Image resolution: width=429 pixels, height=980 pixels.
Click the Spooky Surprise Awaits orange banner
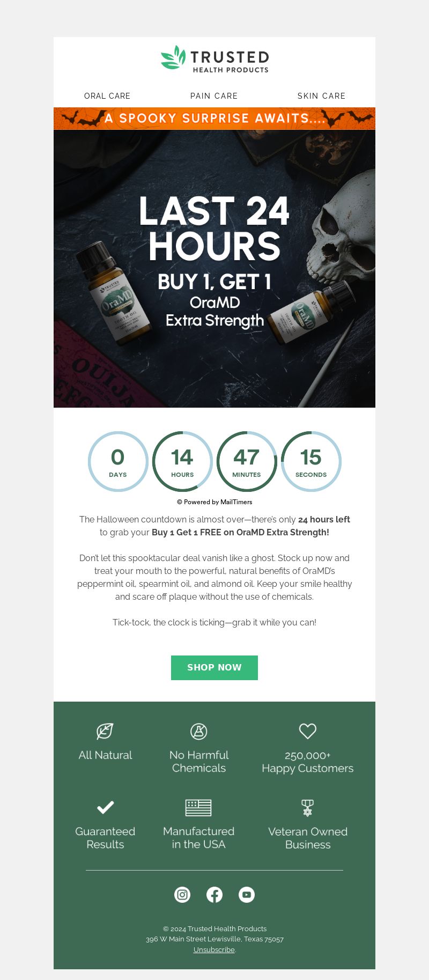[214, 119]
